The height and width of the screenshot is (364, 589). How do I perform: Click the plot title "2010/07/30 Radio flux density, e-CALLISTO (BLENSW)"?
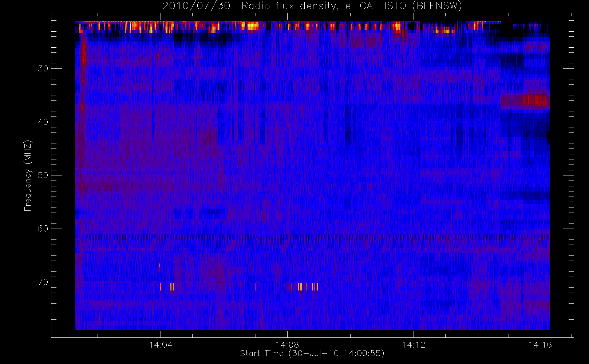click(x=312, y=6)
